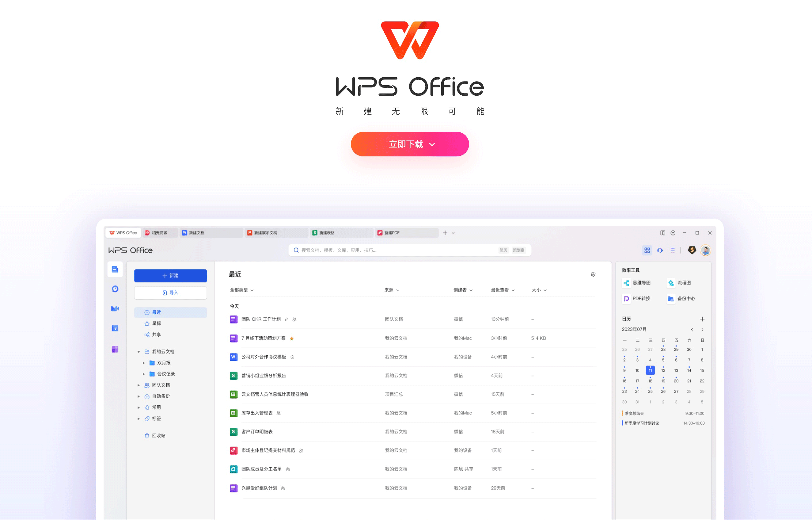Open the PDF转换 tool

point(636,299)
